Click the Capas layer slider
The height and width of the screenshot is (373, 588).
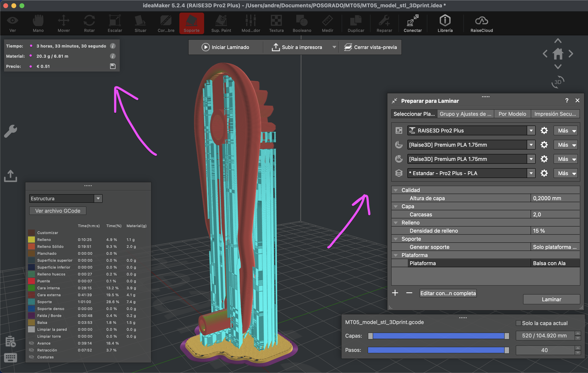coord(438,336)
